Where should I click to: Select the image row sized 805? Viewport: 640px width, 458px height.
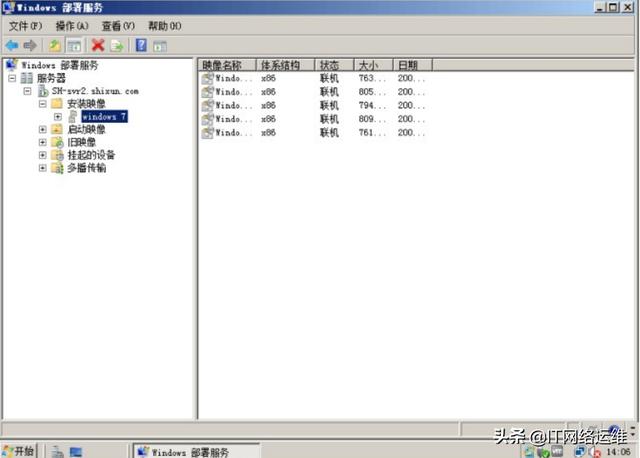(x=313, y=92)
